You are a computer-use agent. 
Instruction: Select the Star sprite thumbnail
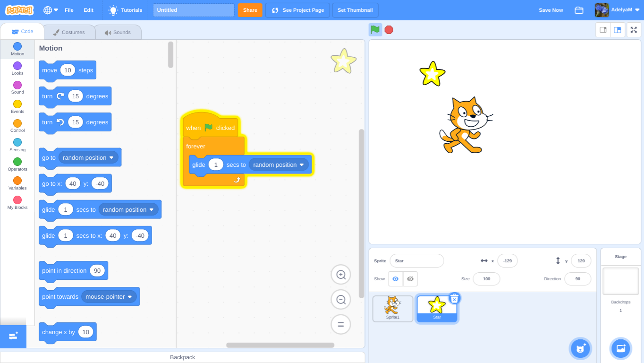pos(437,309)
